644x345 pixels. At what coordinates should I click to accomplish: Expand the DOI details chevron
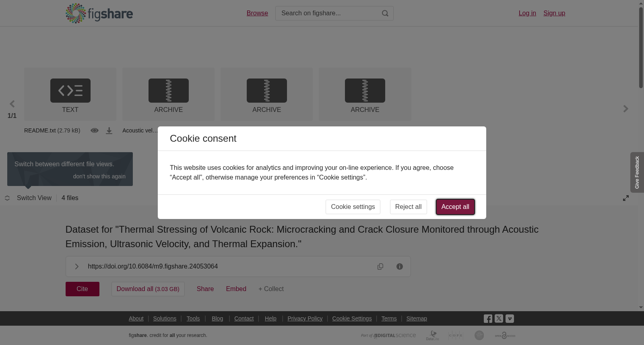76,266
